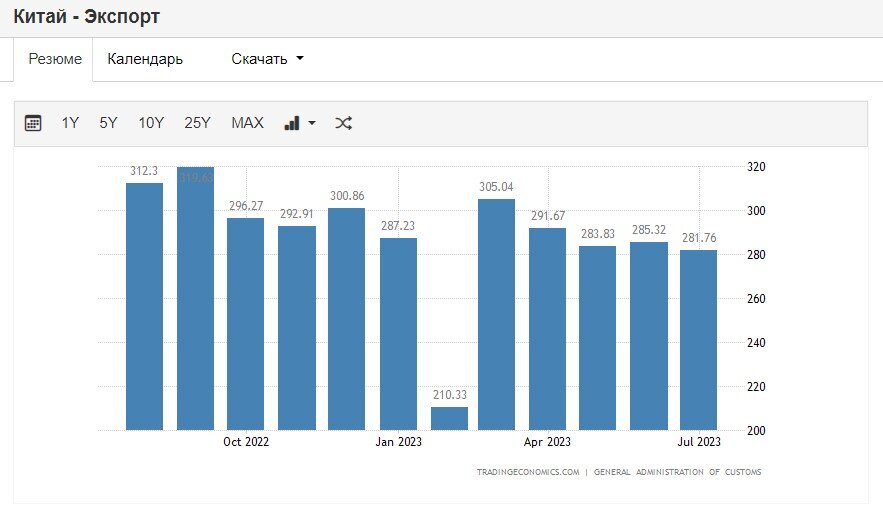Click the 200 y-axis value
The height and width of the screenshot is (517, 883).
click(x=756, y=430)
